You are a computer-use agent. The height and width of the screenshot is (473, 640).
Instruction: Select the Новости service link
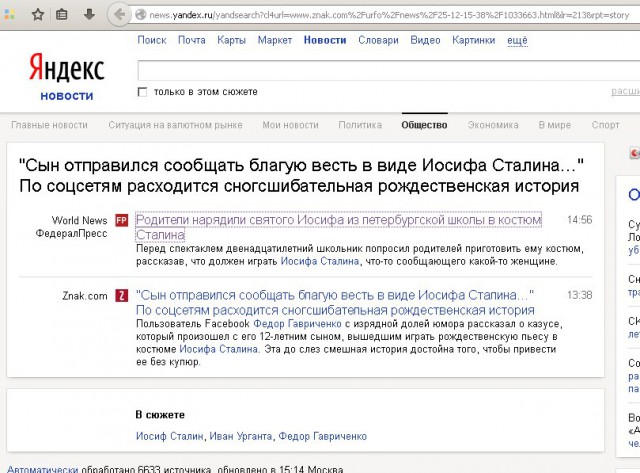coord(325,40)
